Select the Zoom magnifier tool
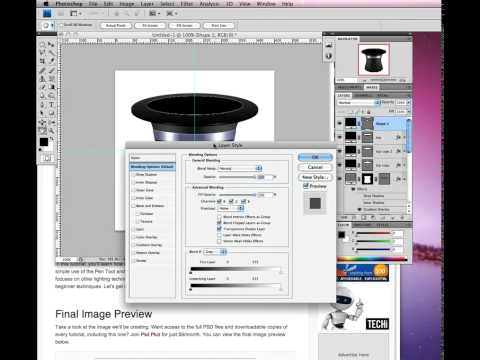 52,130
